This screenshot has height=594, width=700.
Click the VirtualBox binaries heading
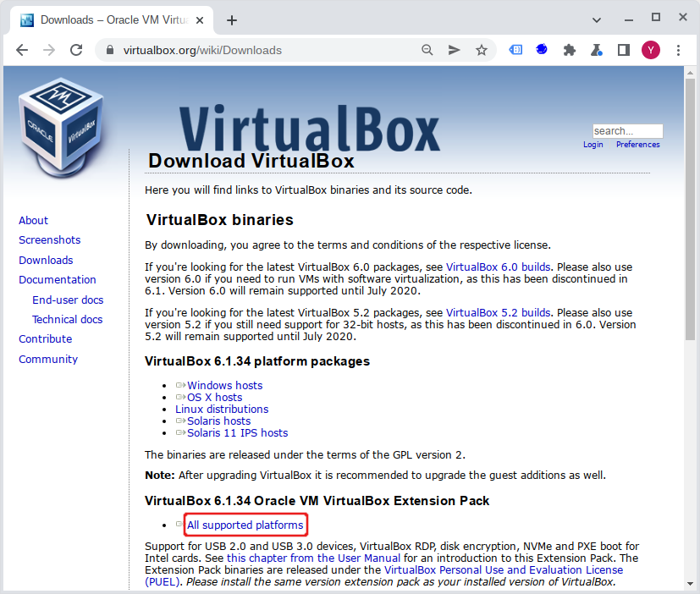[x=219, y=220]
